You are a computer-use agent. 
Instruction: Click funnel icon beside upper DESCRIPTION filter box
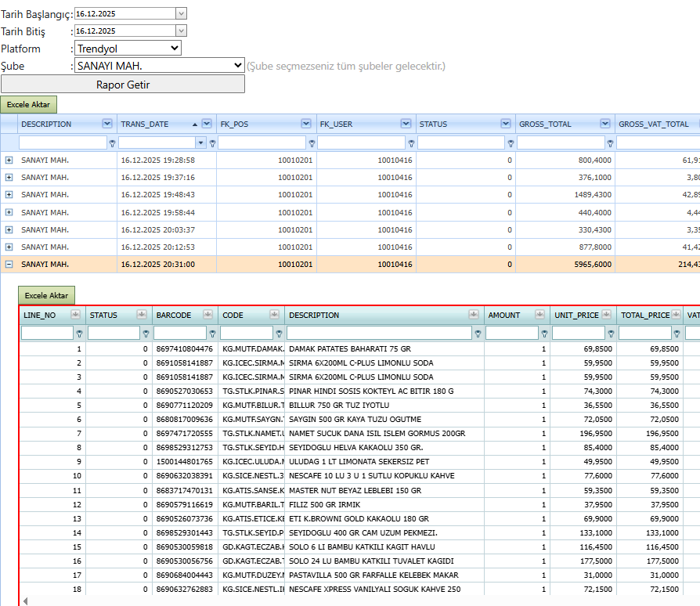click(113, 143)
